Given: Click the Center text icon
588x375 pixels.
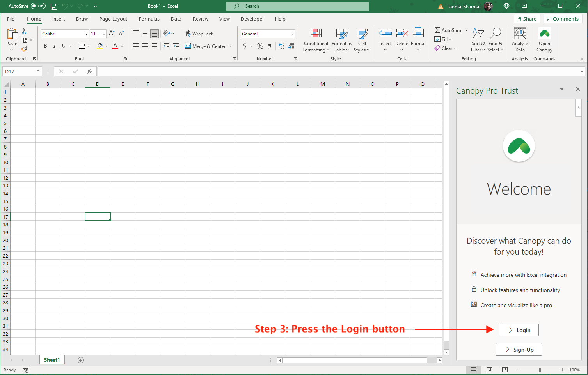Looking at the screenshot, I should 145,46.
